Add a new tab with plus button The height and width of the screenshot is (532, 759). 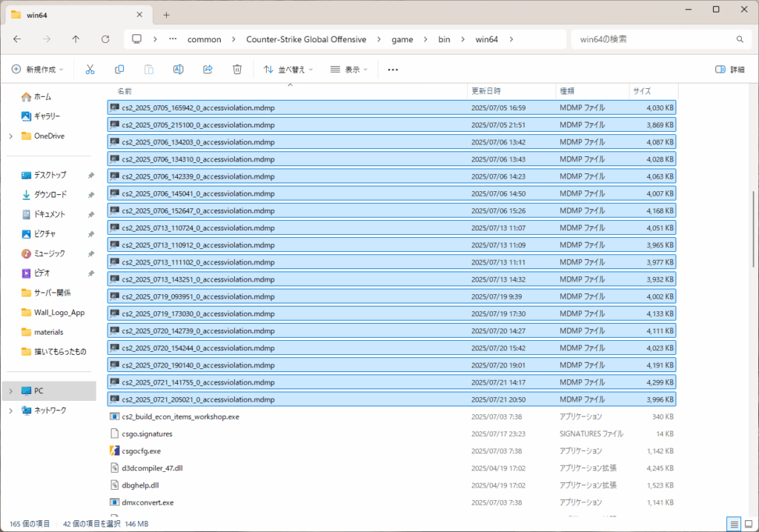[166, 15]
